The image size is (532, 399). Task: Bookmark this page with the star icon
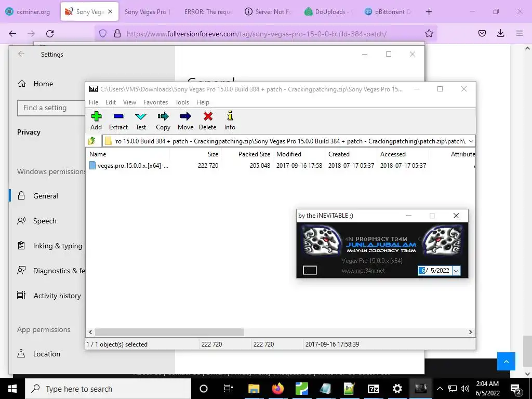[429, 33]
